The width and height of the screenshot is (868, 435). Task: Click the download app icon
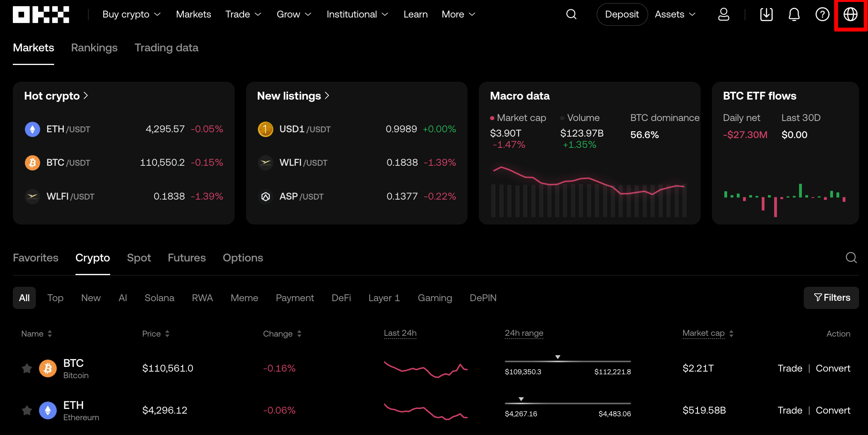coord(766,14)
